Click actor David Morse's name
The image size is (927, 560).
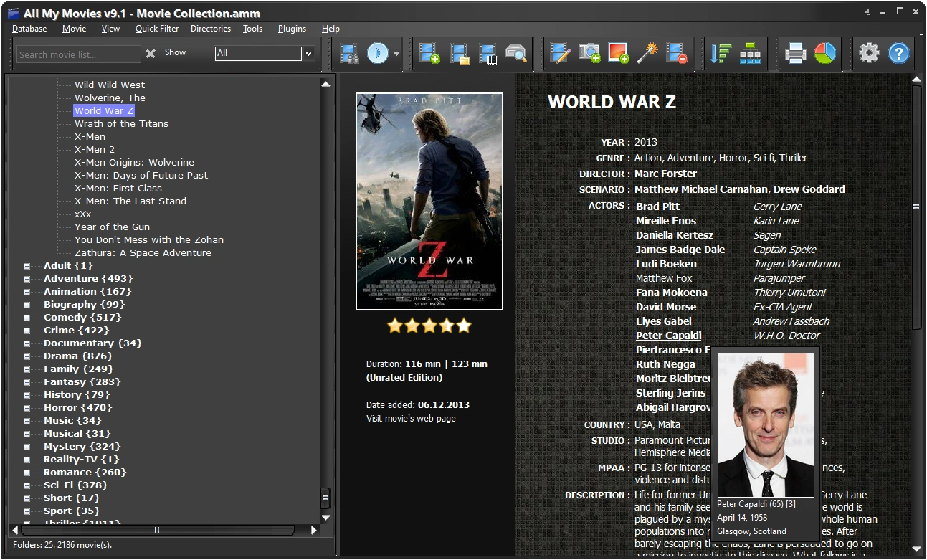click(x=665, y=307)
